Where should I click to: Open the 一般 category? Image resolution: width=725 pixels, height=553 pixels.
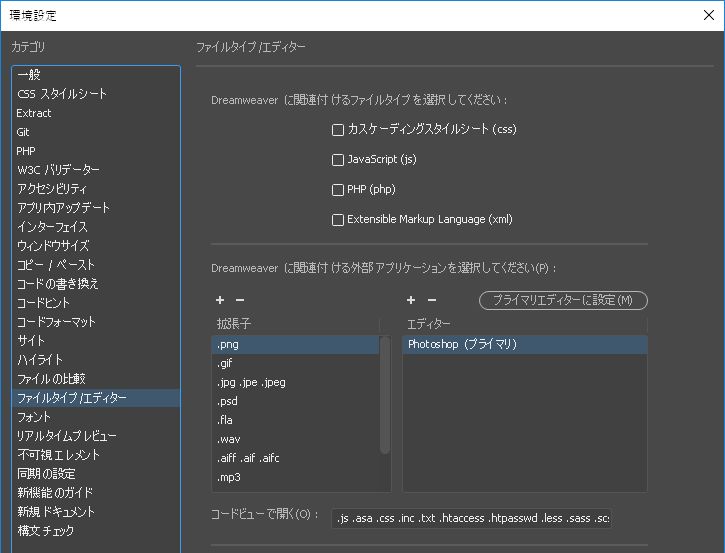click(x=96, y=75)
